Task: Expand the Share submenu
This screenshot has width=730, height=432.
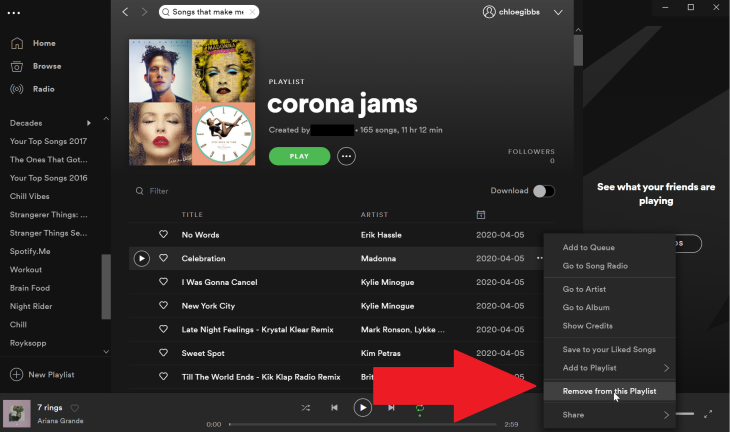Action: [609, 415]
